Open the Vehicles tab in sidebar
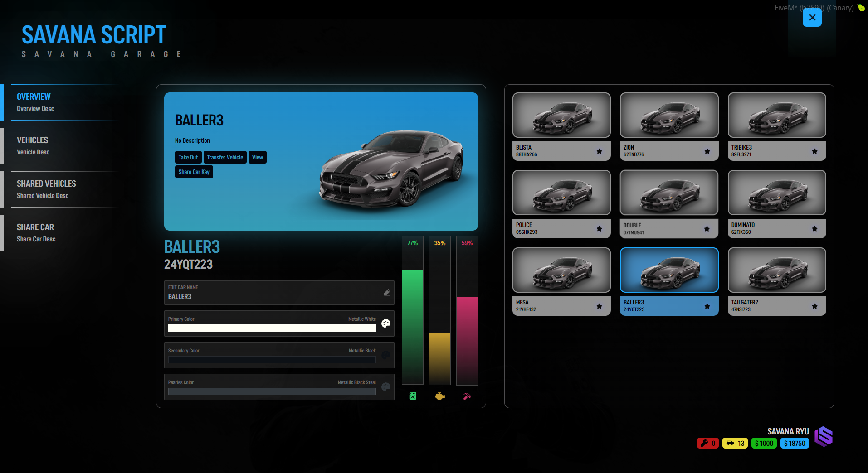868x473 pixels. [63, 146]
